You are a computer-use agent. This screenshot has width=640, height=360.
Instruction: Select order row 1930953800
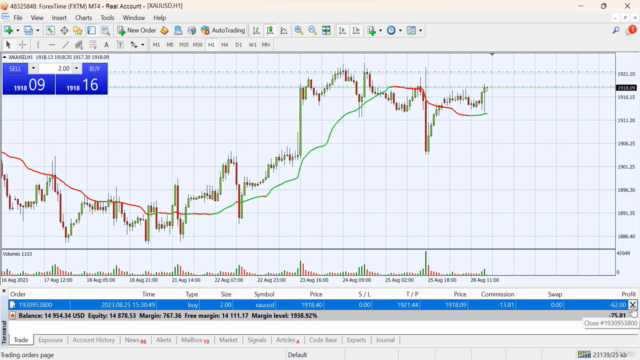click(x=322, y=304)
